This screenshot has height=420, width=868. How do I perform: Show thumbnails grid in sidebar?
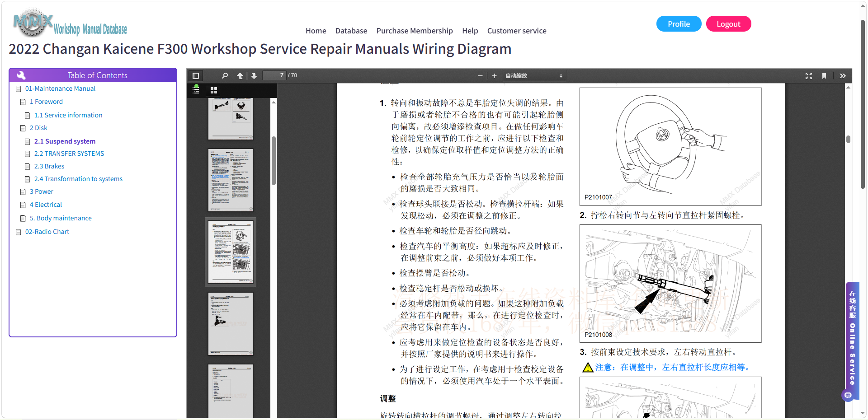coord(214,90)
